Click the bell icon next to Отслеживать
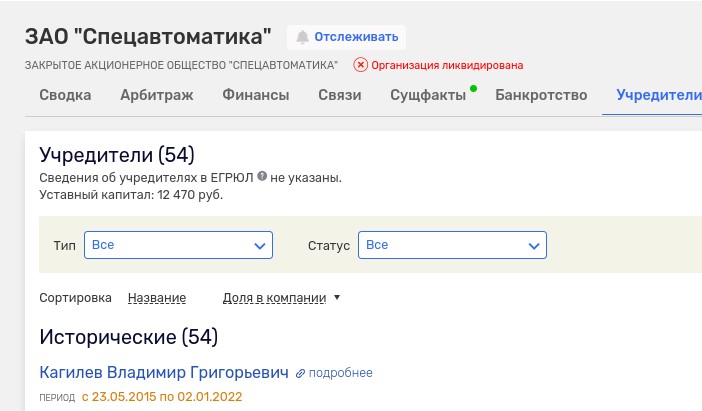Viewport: 702px width, 411px height. (303, 37)
